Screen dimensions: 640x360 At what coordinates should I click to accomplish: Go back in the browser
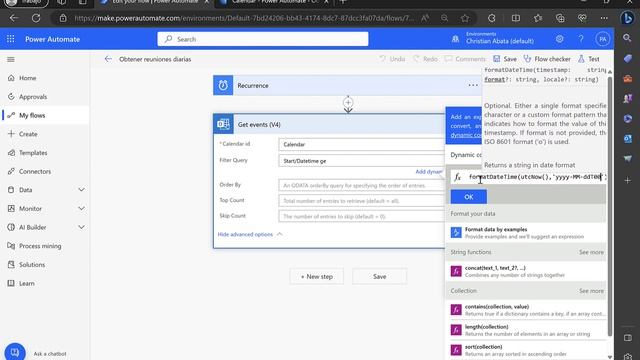13,18
